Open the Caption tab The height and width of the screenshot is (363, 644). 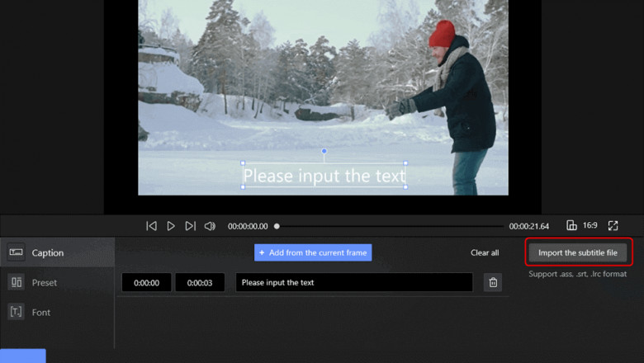(x=57, y=252)
